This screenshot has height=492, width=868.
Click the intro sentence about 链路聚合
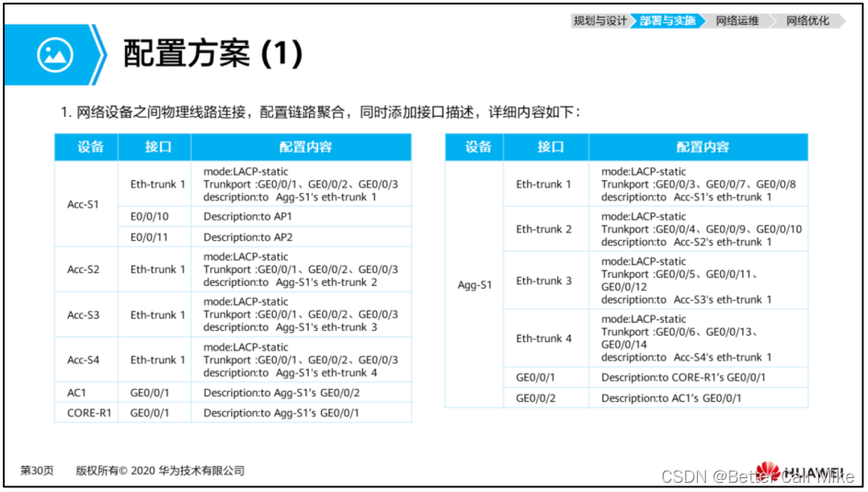click(x=321, y=112)
